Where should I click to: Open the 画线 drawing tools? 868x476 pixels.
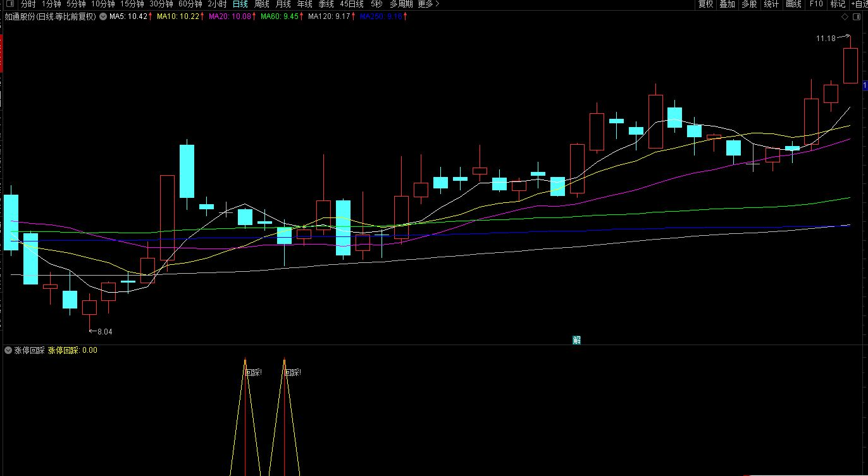pos(793,4)
